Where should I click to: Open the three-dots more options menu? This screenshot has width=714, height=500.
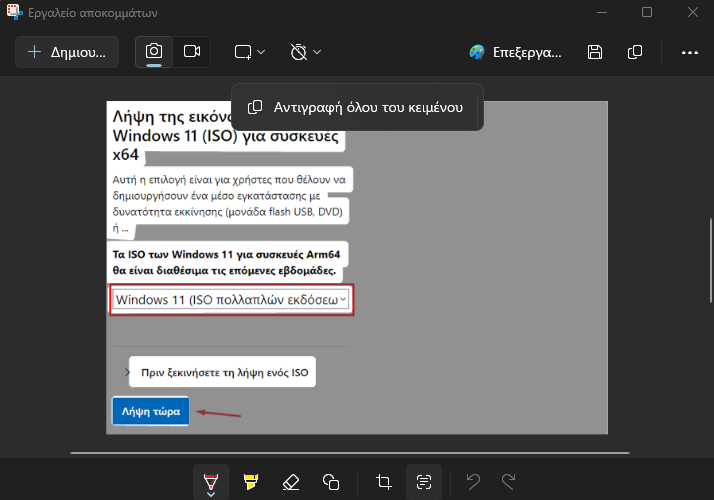pyautogui.click(x=690, y=52)
